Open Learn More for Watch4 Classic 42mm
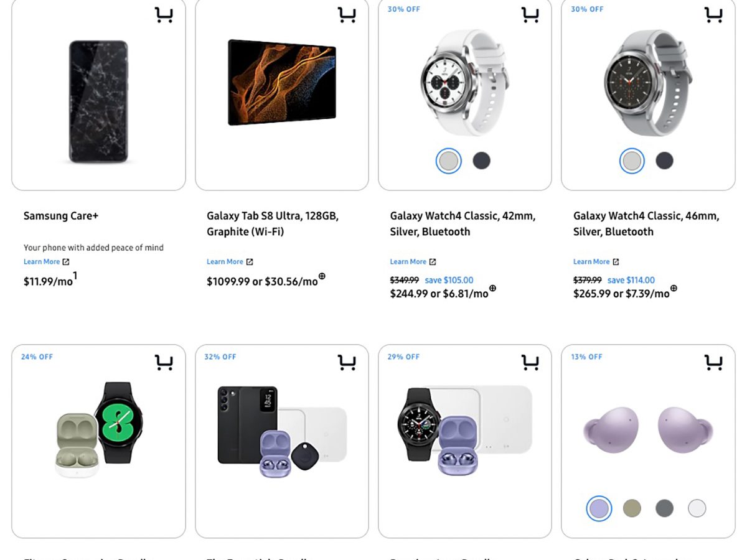747x560 pixels. pos(413,262)
